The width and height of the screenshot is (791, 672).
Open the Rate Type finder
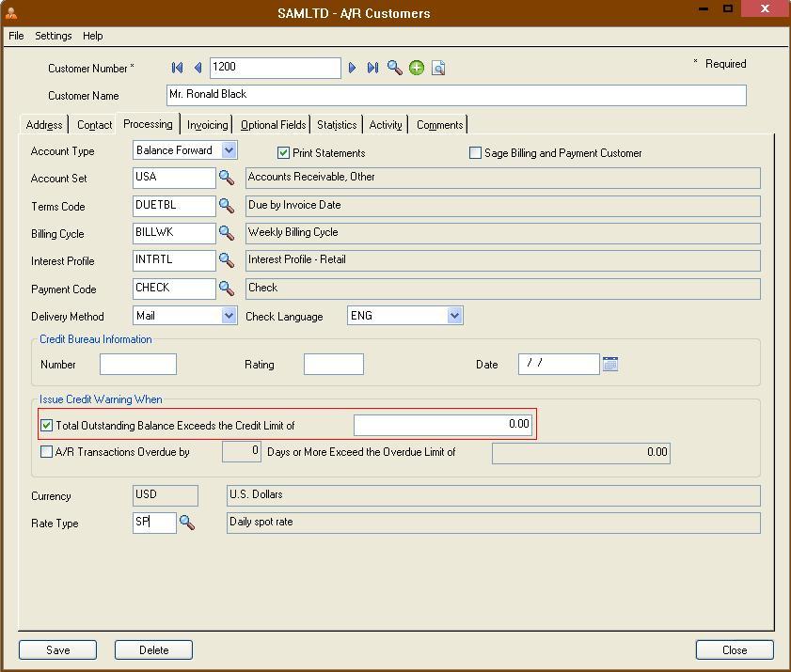point(187,523)
